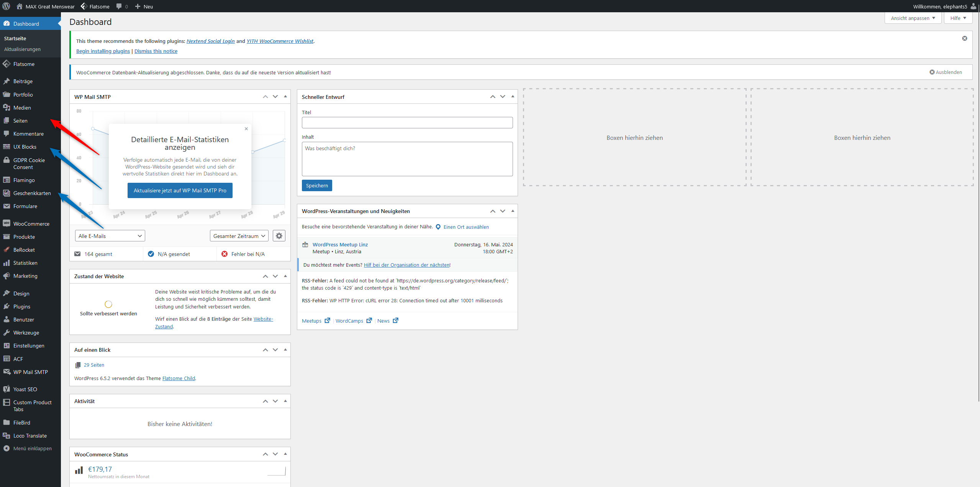Click the Flamingo icon in the sidebar
Image resolution: width=980 pixels, height=487 pixels.
coord(7,180)
